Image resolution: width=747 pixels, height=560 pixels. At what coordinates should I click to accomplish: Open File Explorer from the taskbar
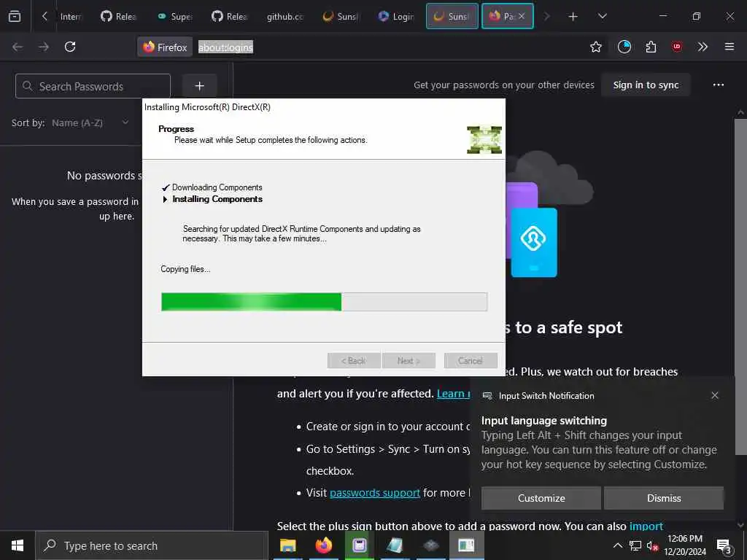(x=287, y=545)
